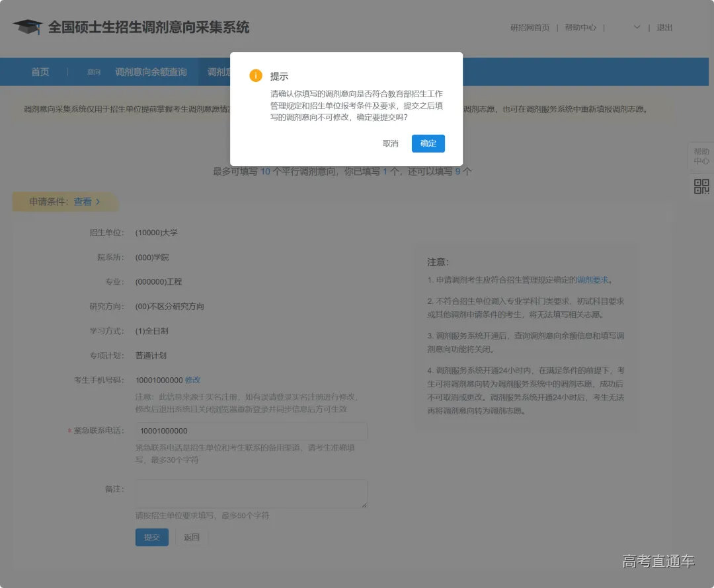This screenshot has height=588, width=714.
Task: Click the 返回 button beside 提交
Action: pos(191,537)
